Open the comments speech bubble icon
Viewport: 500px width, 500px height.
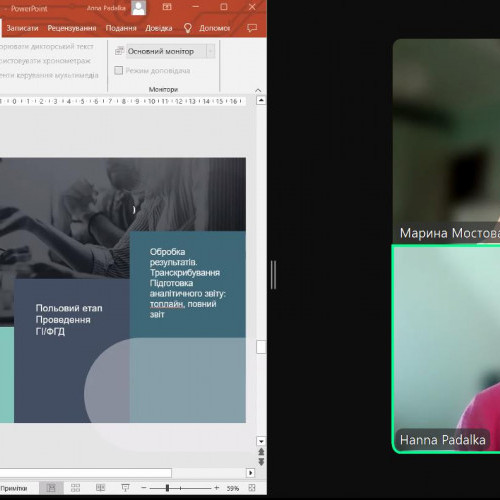pos(252,28)
